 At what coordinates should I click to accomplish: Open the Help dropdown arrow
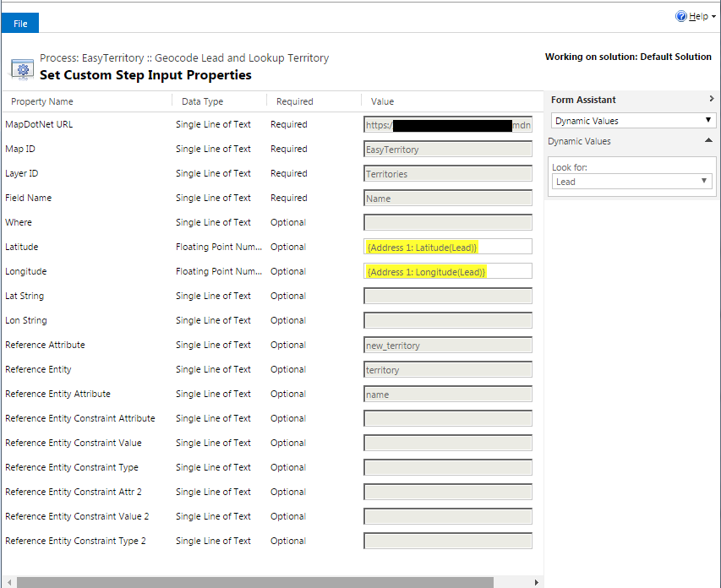click(x=713, y=15)
